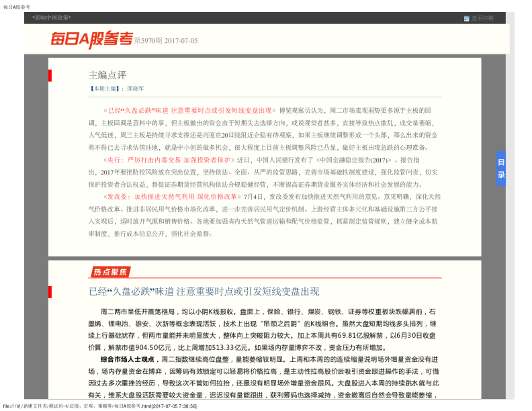The height and width of the screenshot is (411, 532).
Task: Click the 热点聚焦 section badge
Action: pyautogui.click(x=109, y=272)
